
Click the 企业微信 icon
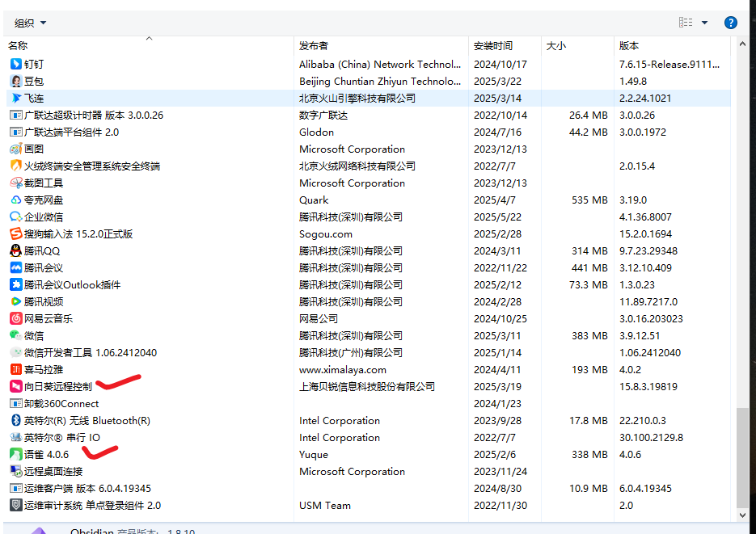pyautogui.click(x=16, y=217)
